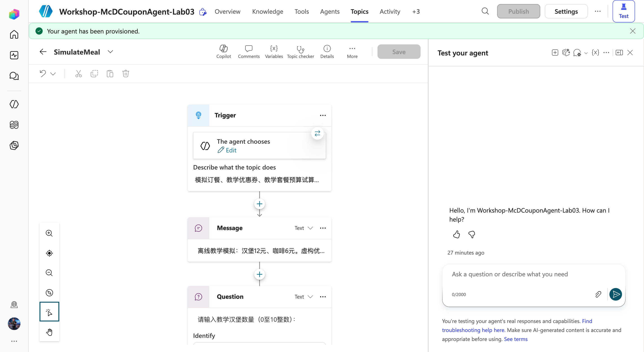Swap the trigger type
The height and width of the screenshot is (352, 644).
point(317,134)
